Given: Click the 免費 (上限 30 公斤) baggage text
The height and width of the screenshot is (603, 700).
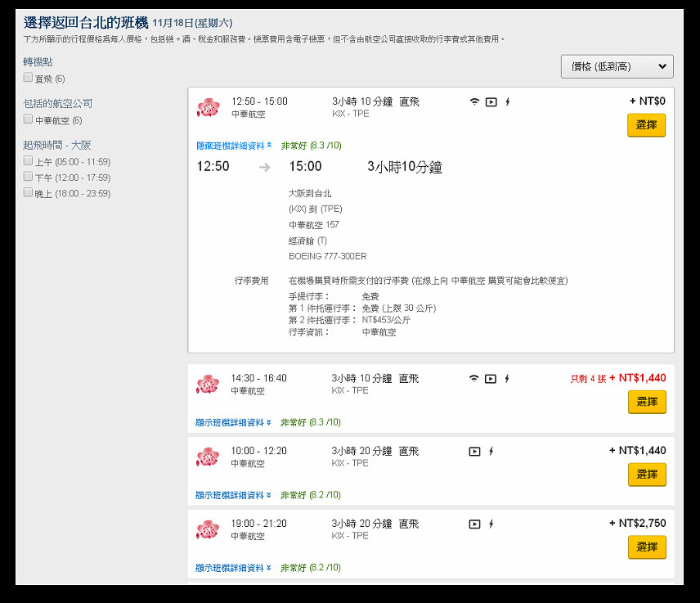Looking at the screenshot, I should [399, 308].
